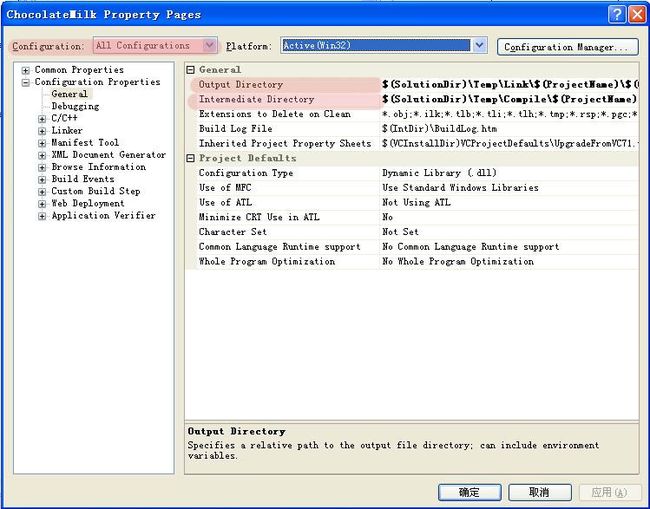Screen dimensions: 650x509
Task: Click the Output Directory value field
Action: pyautogui.click(x=509, y=85)
